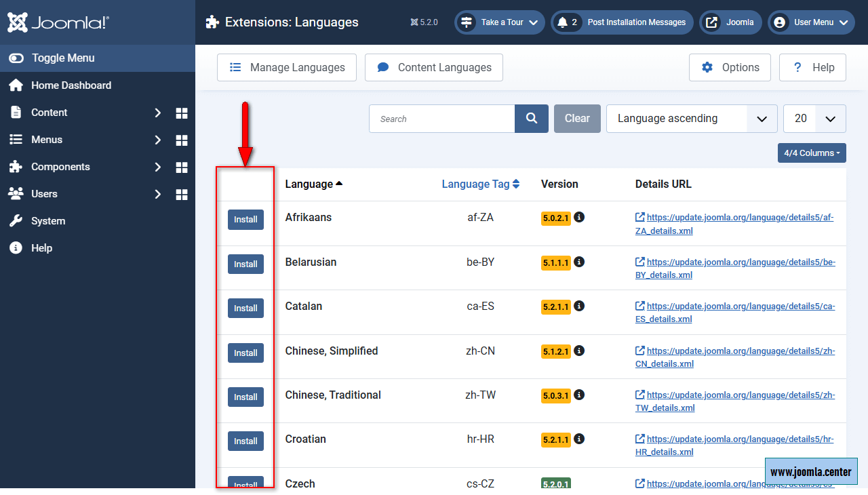The image size is (868, 495).
Task: Click the 5.0.2.1 version badge
Action: 556,218
